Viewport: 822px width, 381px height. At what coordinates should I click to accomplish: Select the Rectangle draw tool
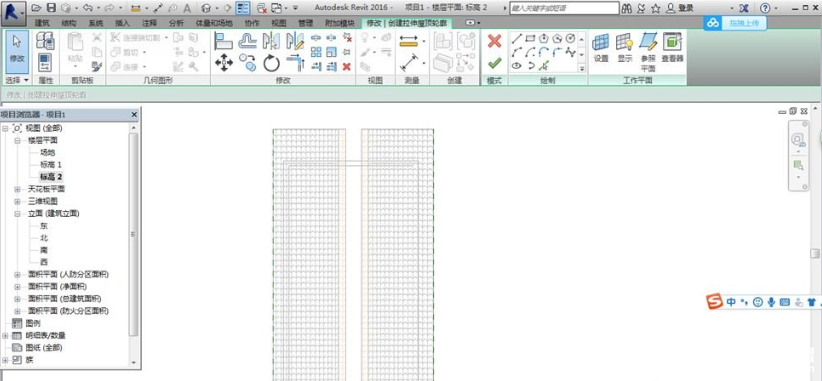(x=530, y=39)
